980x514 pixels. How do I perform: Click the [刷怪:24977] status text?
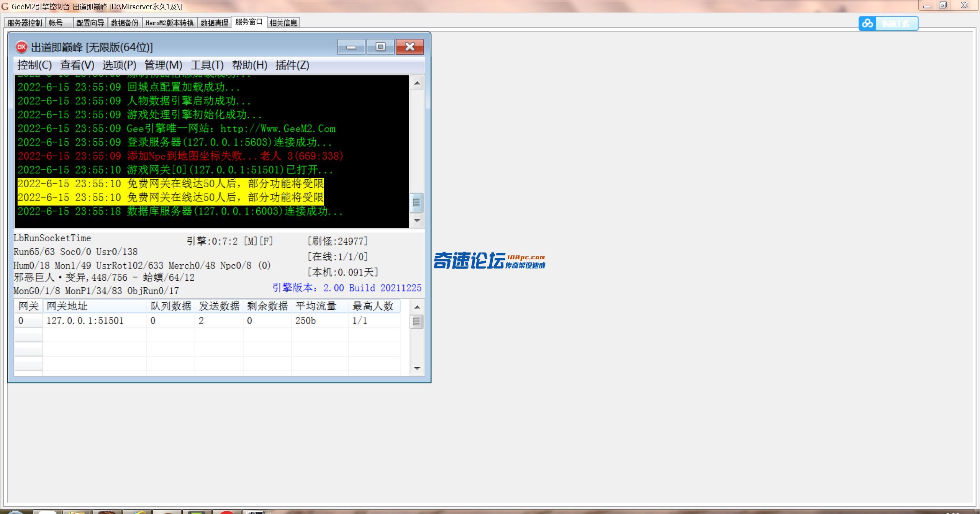tap(338, 241)
